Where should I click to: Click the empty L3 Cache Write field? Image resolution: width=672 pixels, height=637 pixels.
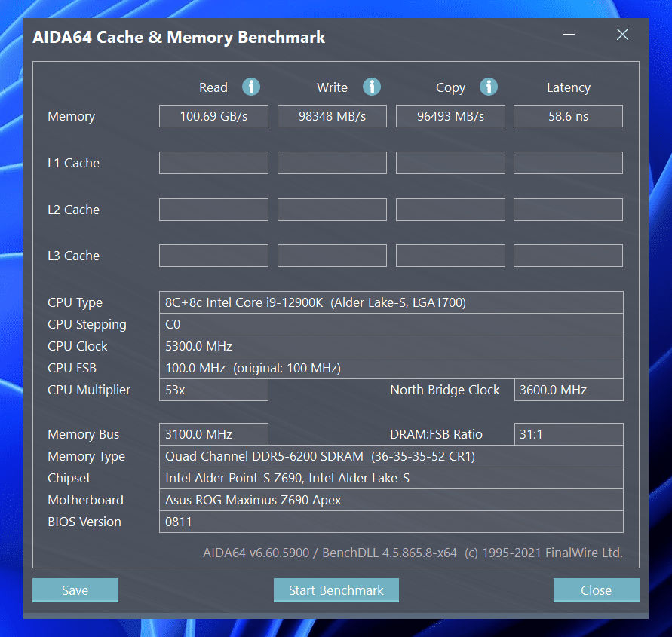332,256
